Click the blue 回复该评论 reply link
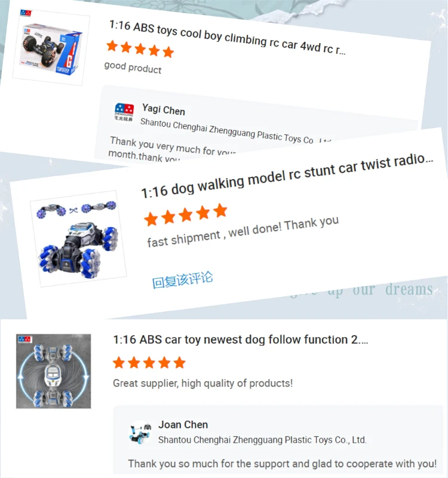Image resolution: width=448 pixels, height=478 pixels. (x=183, y=280)
